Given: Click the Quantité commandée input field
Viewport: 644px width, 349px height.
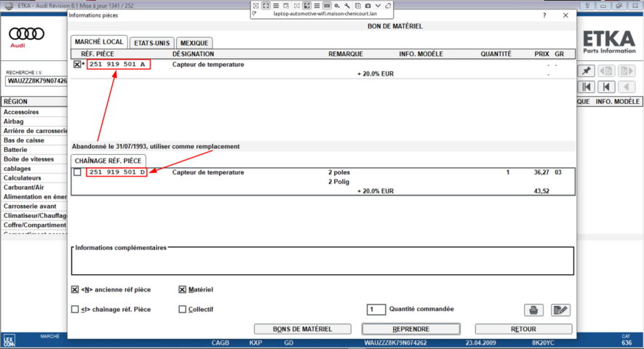Looking at the screenshot, I should click(375, 309).
